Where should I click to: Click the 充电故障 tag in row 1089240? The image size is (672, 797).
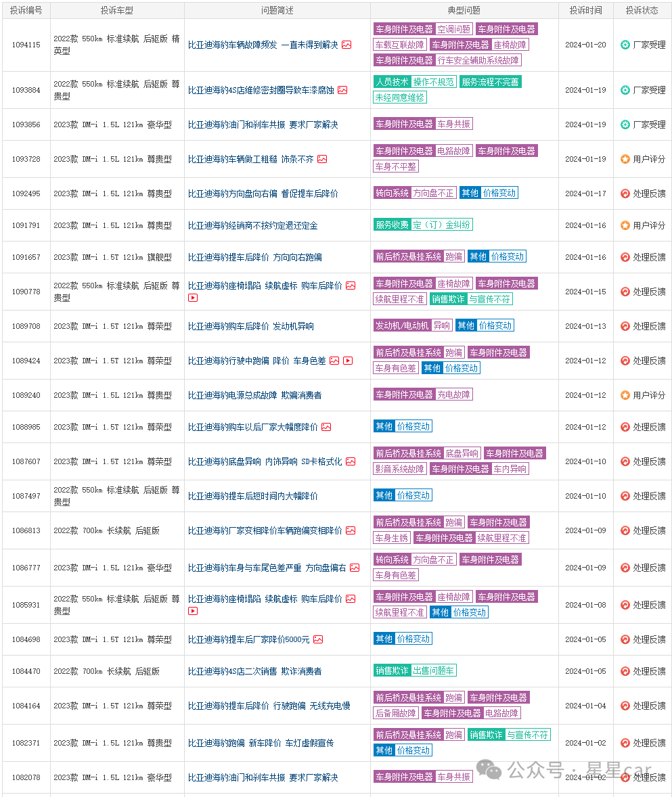tap(454, 394)
